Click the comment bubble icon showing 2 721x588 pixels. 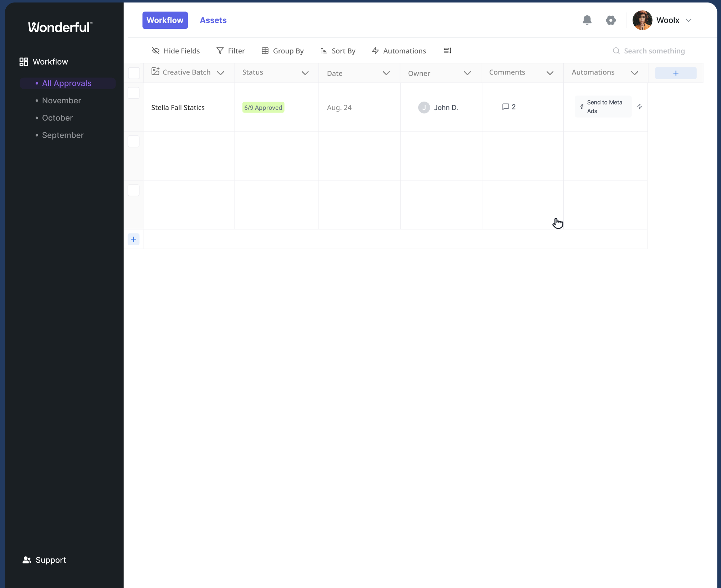505,107
